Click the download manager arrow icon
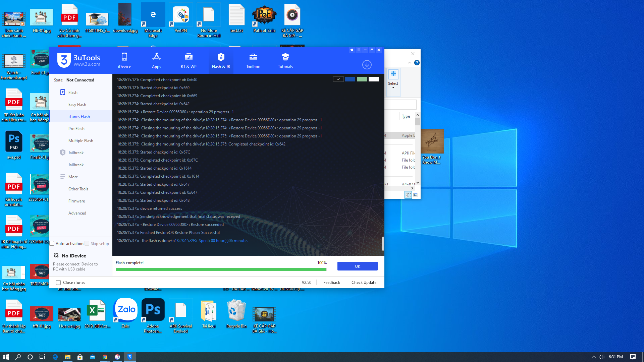The height and width of the screenshot is (362, 644). click(x=367, y=65)
